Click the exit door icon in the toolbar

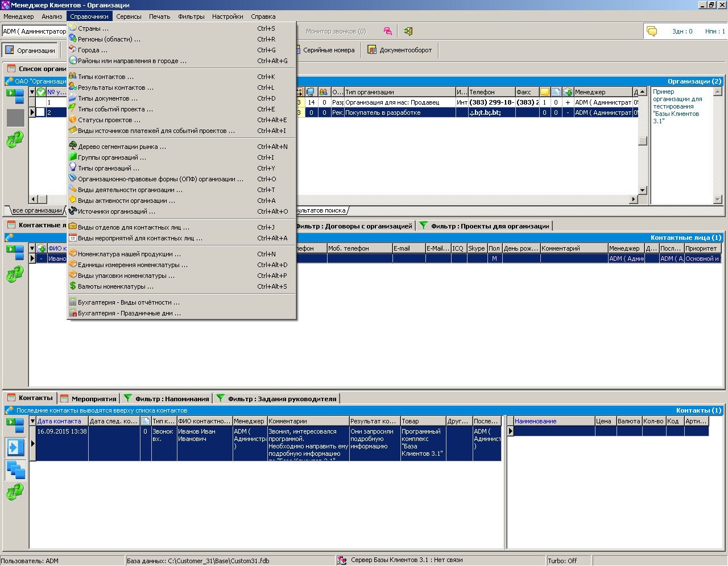pyautogui.click(x=408, y=31)
